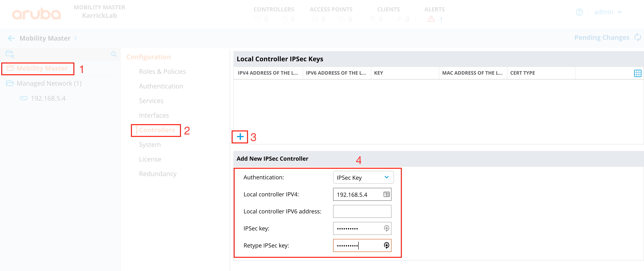Click the back arrow beside Mobility Master
Viewport: 644px width, 271px height.
click(11, 38)
